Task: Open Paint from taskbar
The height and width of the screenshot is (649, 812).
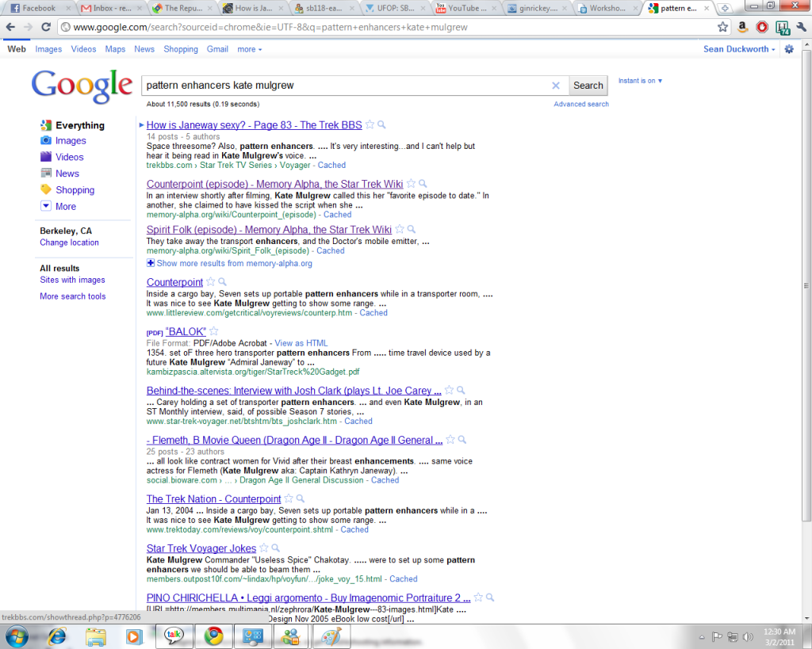Action: click(x=331, y=636)
